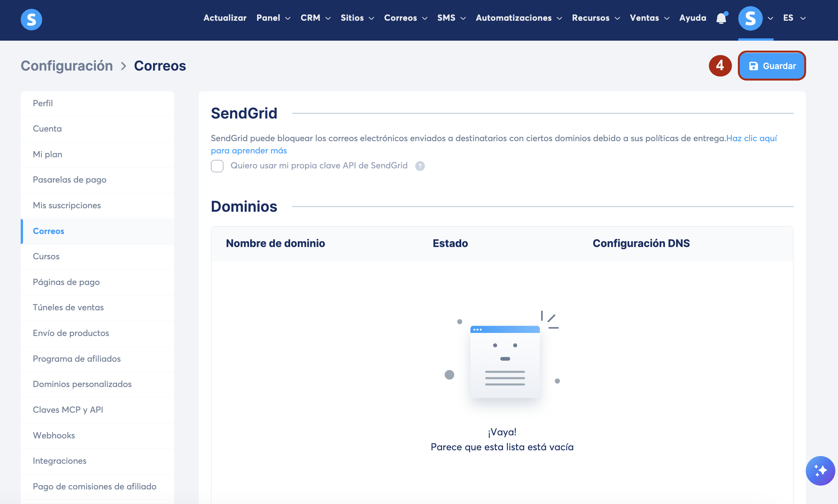Click the Correos breadcrumb title
The height and width of the screenshot is (504, 838).
pyautogui.click(x=160, y=66)
